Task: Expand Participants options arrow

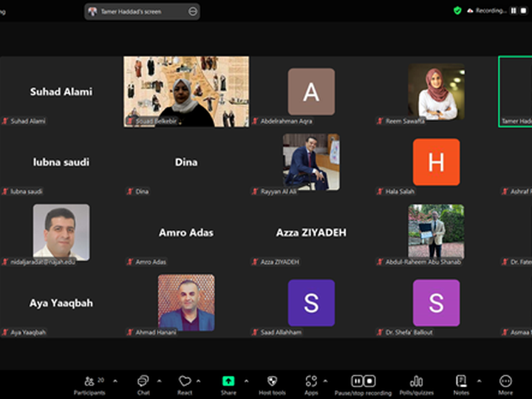Action: pyautogui.click(x=115, y=381)
